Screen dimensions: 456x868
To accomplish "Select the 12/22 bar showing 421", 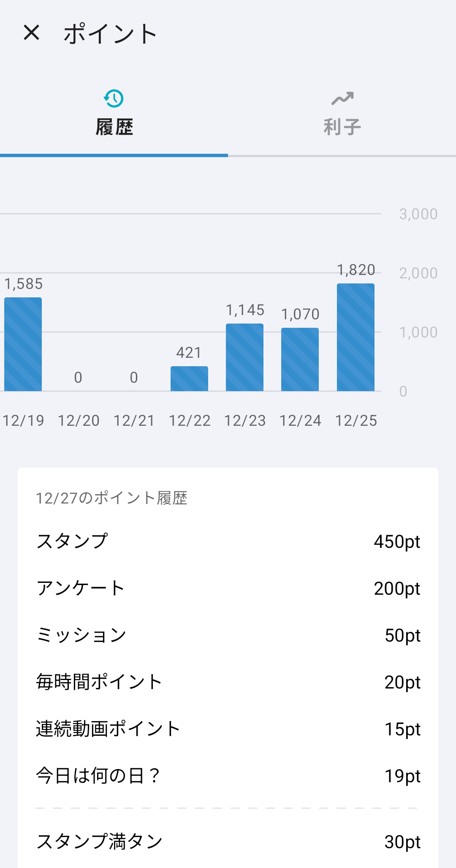I will tap(189, 378).
